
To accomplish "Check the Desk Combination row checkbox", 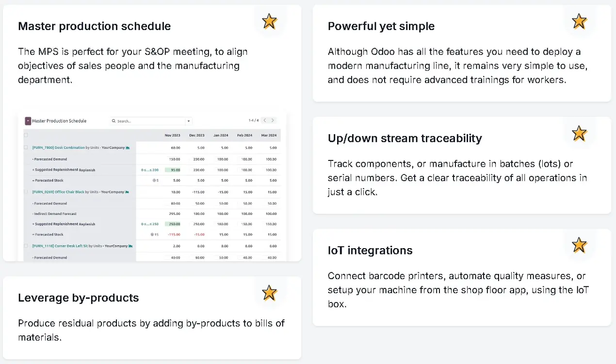I will tap(26, 147).
